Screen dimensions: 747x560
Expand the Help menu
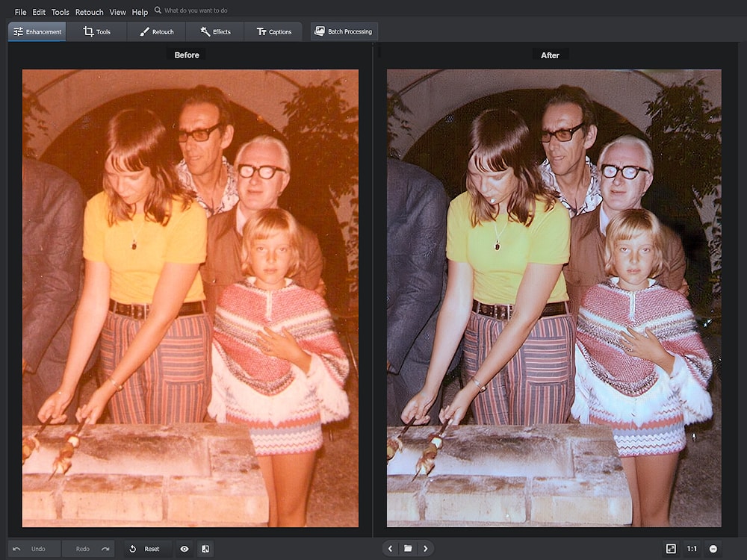pos(140,12)
